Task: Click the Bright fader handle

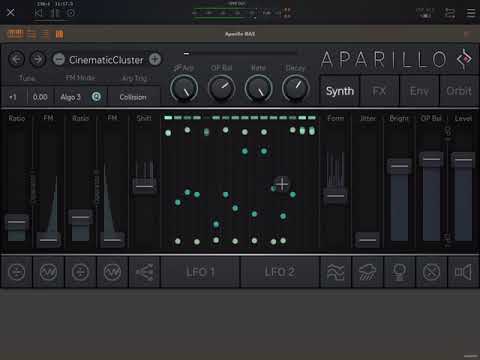Action: (399, 166)
